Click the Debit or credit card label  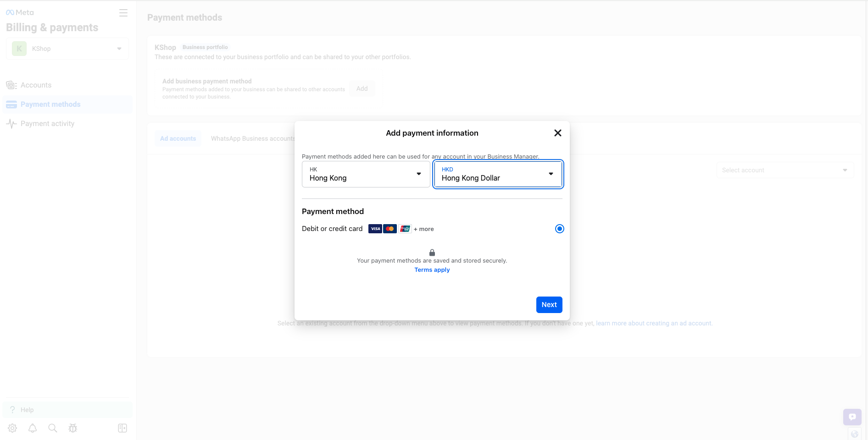(x=332, y=229)
